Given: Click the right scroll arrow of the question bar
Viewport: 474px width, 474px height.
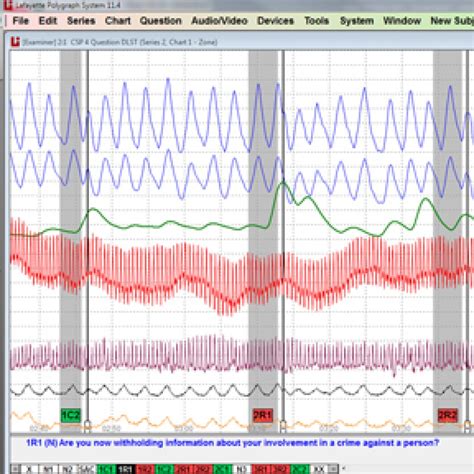Looking at the screenshot, I should (333, 469).
